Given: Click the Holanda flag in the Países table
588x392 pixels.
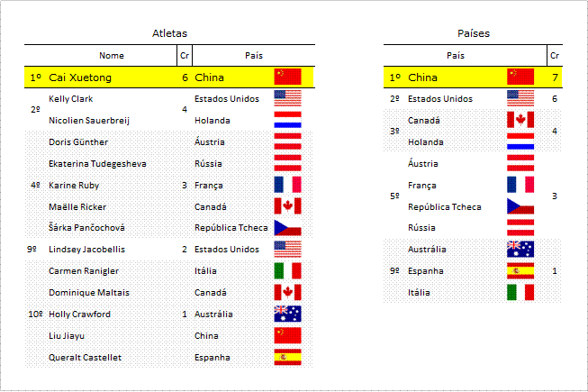Looking at the screenshot, I should [x=520, y=141].
